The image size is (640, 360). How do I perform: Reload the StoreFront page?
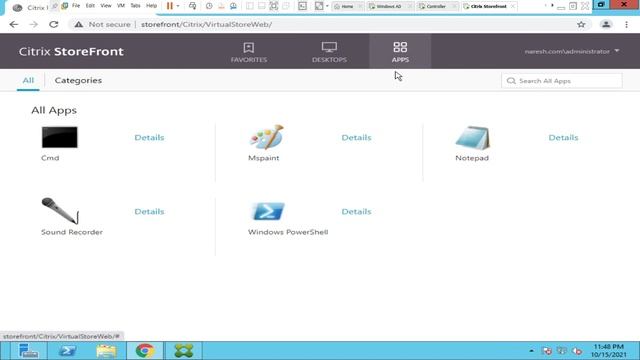pyautogui.click(x=53, y=24)
